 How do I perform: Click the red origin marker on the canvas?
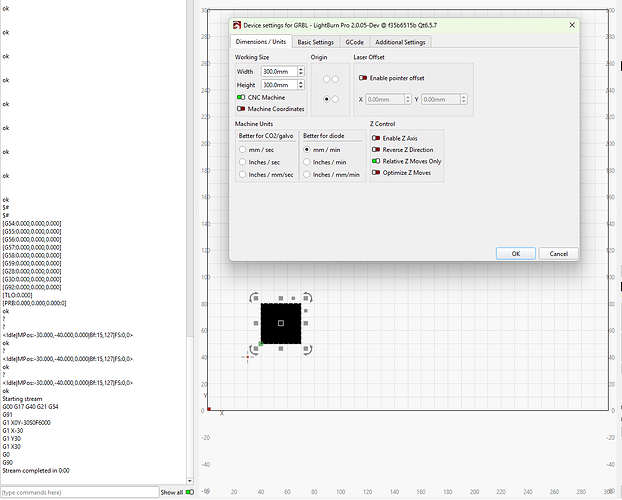(x=209, y=408)
